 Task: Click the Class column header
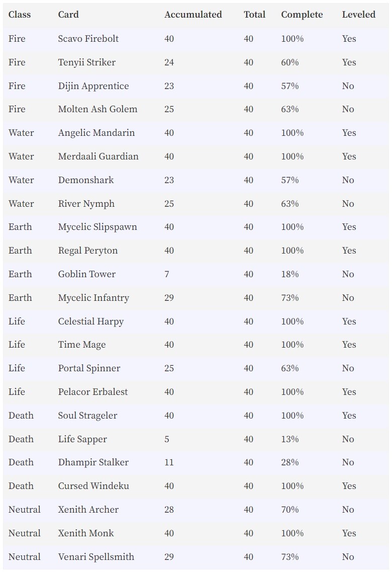(x=20, y=15)
